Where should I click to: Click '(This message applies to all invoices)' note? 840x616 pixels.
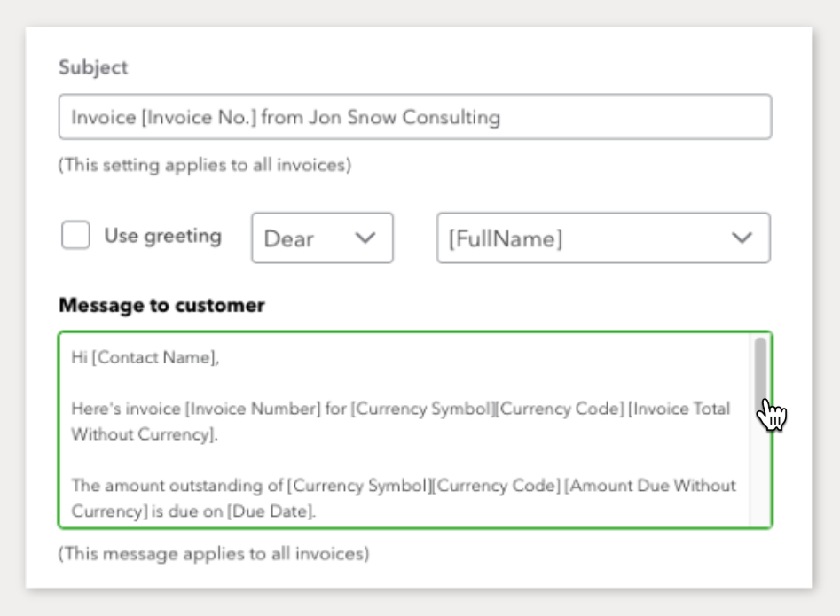click(214, 555)
